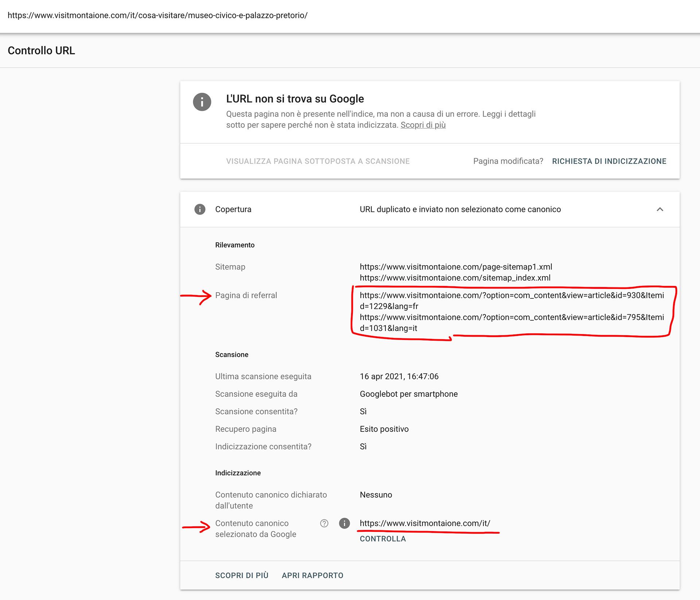
Task: Click the Google-selected canonical URL visitmontaione.com/it/
Action: click(425, 523)
